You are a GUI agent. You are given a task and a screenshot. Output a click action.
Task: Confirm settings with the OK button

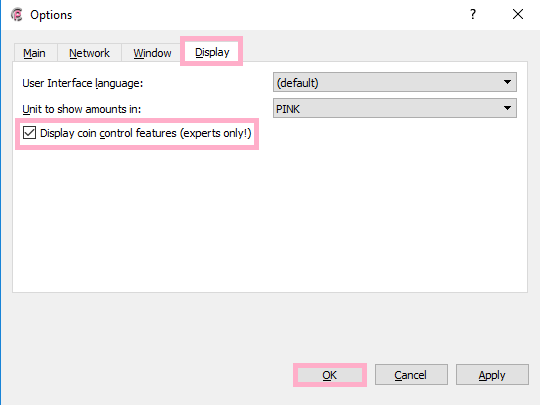click(330, 375)
